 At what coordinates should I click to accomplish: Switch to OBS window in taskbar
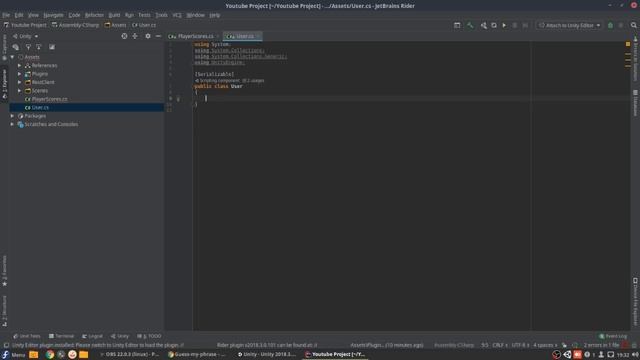[x=130, y=355]
